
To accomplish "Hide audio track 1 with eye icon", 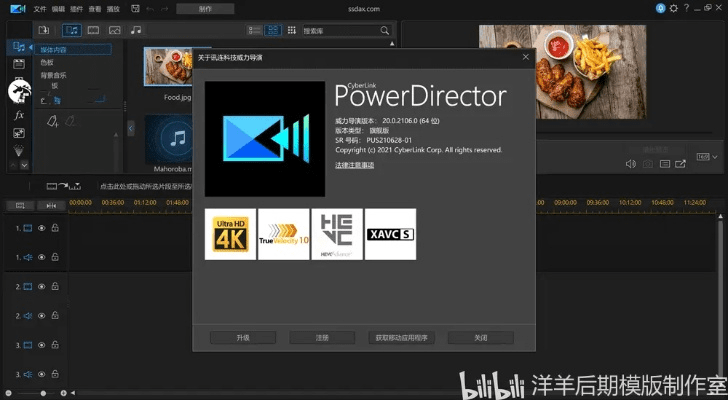I will coord(41,257).
